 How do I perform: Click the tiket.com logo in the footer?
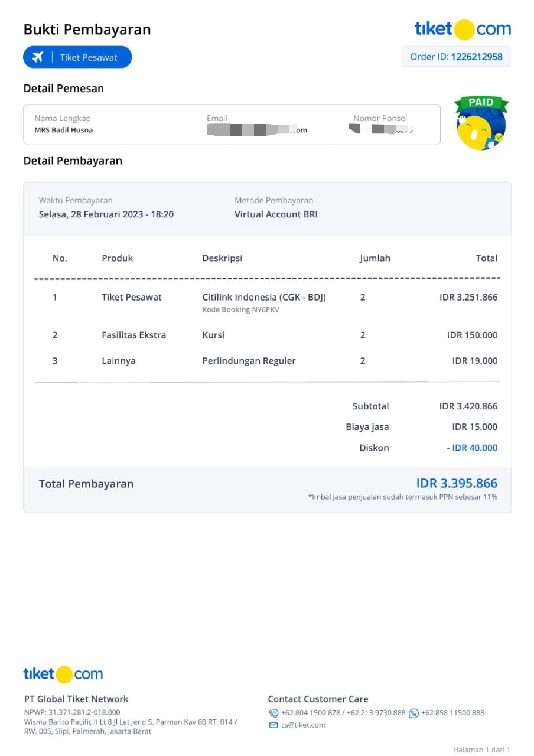click(x=63, y=674)
